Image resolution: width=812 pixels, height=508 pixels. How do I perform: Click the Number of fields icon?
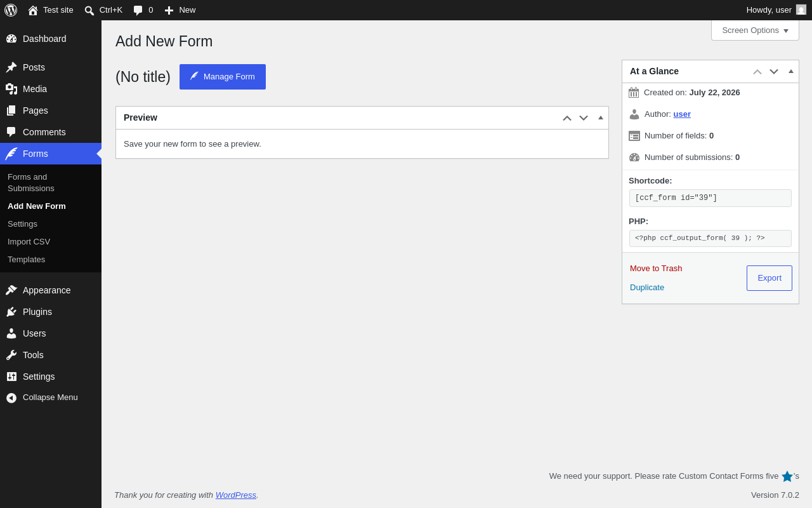coord(634,136)
